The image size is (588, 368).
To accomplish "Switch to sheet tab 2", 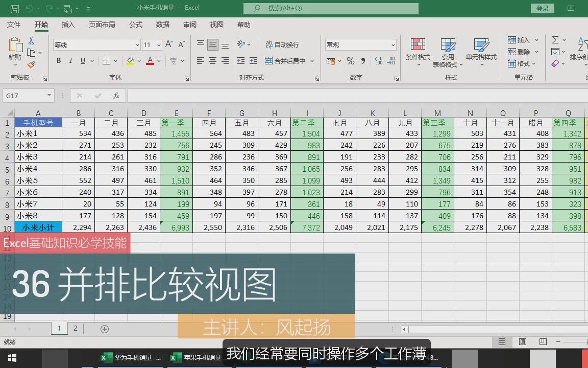I will click(x=75, y=329).
